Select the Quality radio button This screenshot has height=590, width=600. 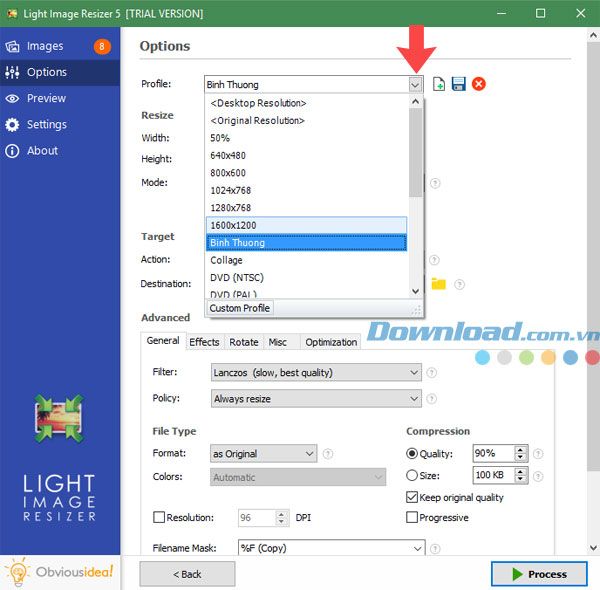click(412, 453)
